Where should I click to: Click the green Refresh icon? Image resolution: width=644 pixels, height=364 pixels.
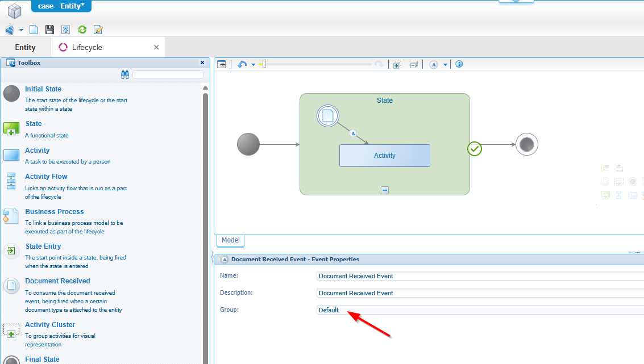click(x=82, y=30)
